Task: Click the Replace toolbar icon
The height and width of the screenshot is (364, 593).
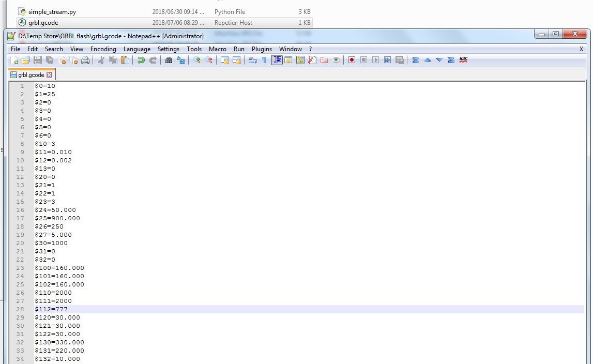Action: click(x=181, y=60)
